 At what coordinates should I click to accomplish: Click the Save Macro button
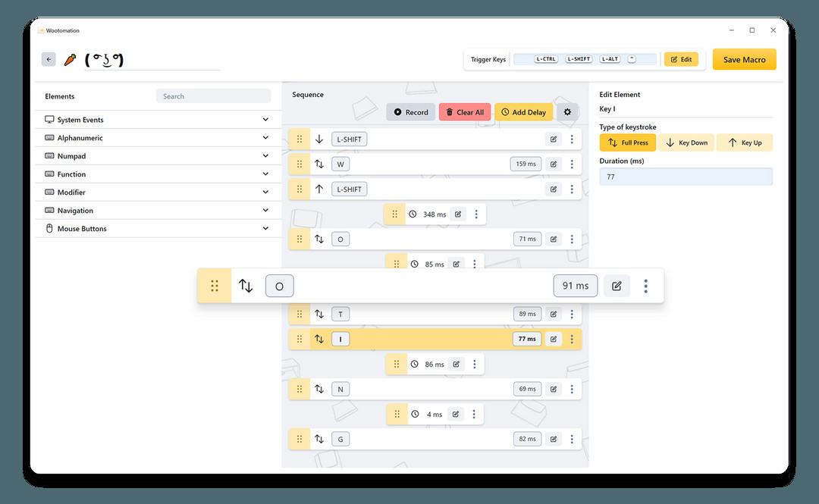745,60
